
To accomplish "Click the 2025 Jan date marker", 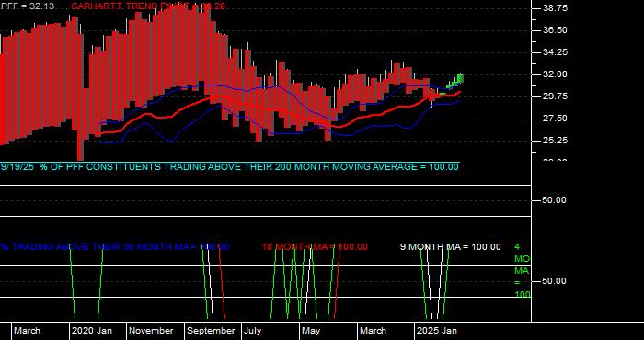I will pos(437,331).
